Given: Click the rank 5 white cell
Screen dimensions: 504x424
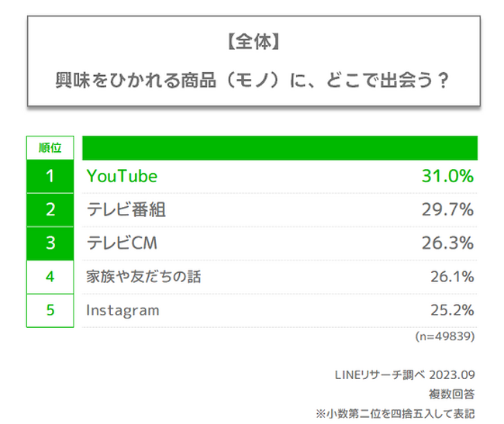Looking at the screenshot, I should point(50,310).
